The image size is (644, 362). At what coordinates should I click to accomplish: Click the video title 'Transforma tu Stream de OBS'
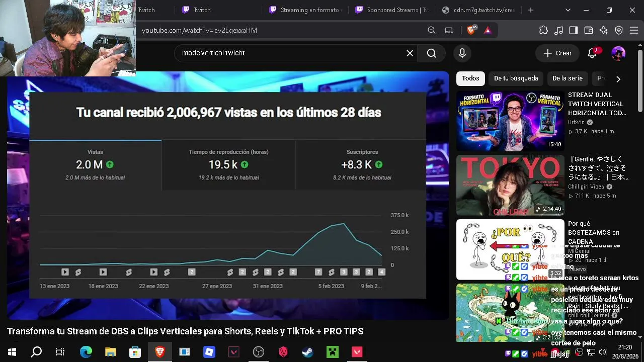coord(185,331)
